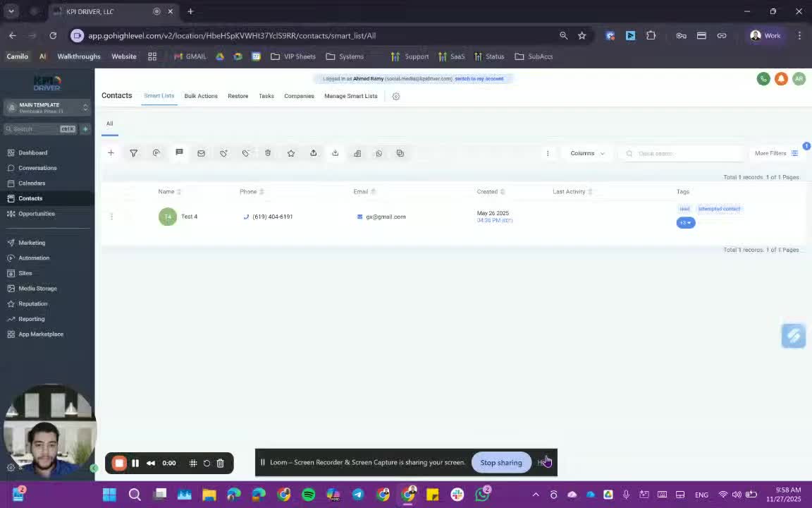Click the Add Contact plus icon
812x508 pixels.
click(x=111, y=153)
